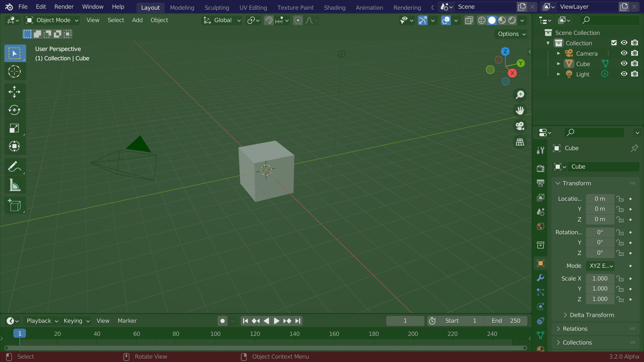
Task: Click the Object menu in header
Action: pos(159,20)
